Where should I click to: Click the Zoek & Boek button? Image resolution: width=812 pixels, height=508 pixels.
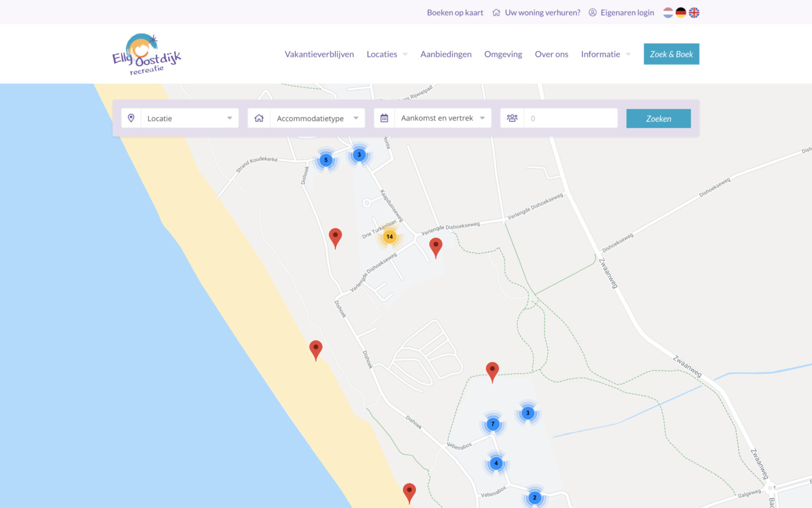point(671,54)
